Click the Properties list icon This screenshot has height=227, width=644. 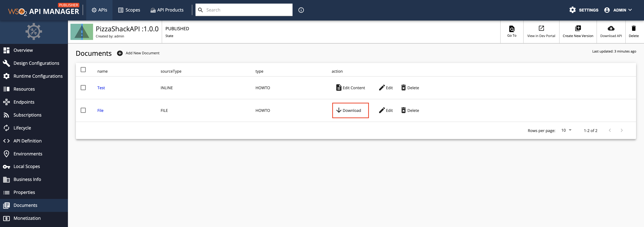coord(6,192)
